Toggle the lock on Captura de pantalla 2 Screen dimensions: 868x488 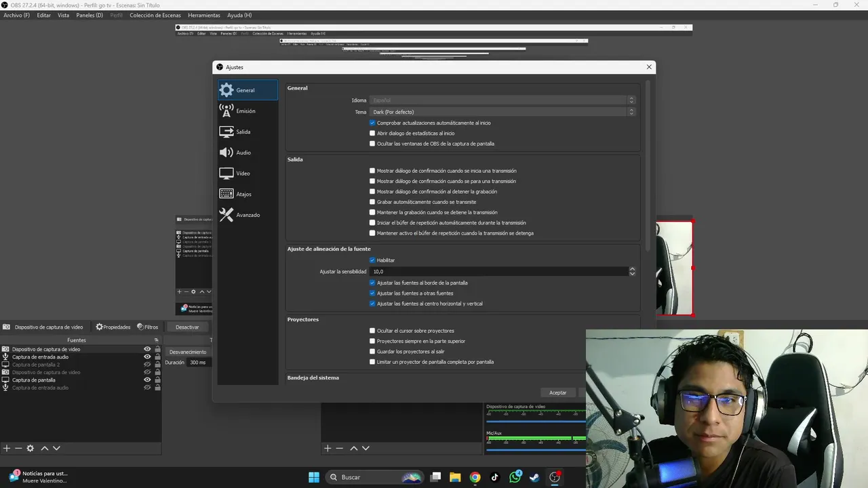(157, 365)
